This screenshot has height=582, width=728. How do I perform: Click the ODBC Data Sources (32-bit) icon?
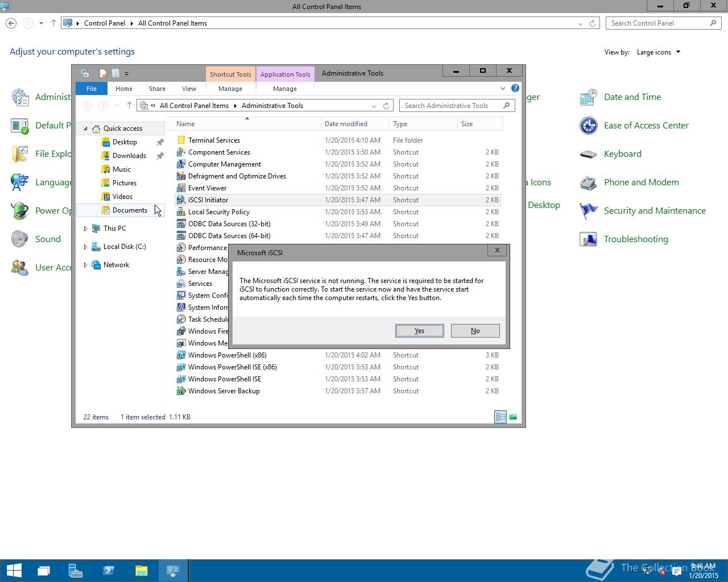181,223
